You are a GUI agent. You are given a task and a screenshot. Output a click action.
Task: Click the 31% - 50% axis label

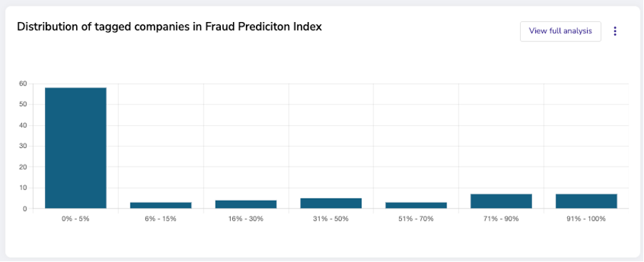[331, 219]
